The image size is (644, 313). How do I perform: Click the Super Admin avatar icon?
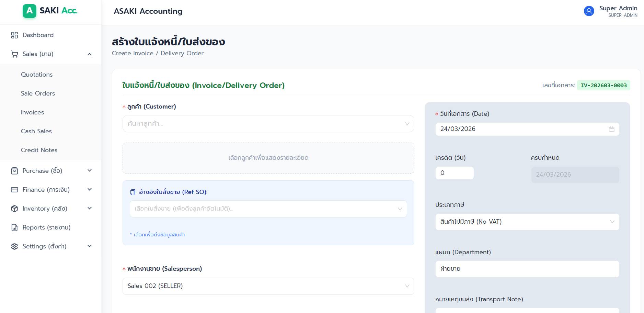pos(589,11)
